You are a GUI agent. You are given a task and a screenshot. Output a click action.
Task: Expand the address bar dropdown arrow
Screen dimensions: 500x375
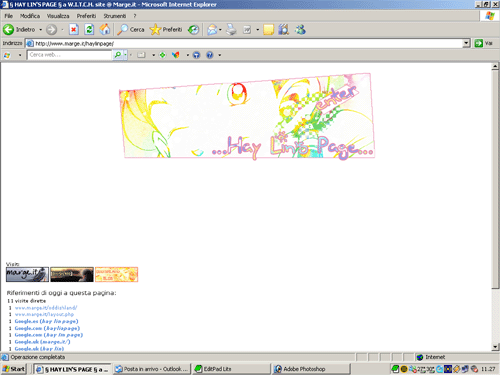466,43
